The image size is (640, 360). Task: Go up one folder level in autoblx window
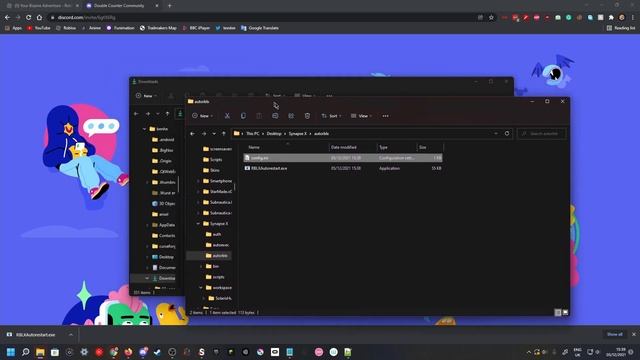(224, 133)
